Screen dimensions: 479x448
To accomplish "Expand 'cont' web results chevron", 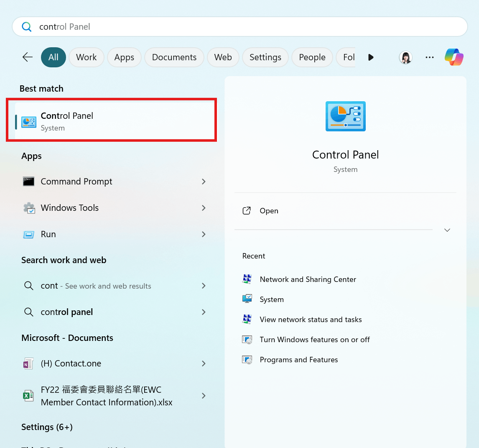I will pyautogui.click(x=204, y=286).
